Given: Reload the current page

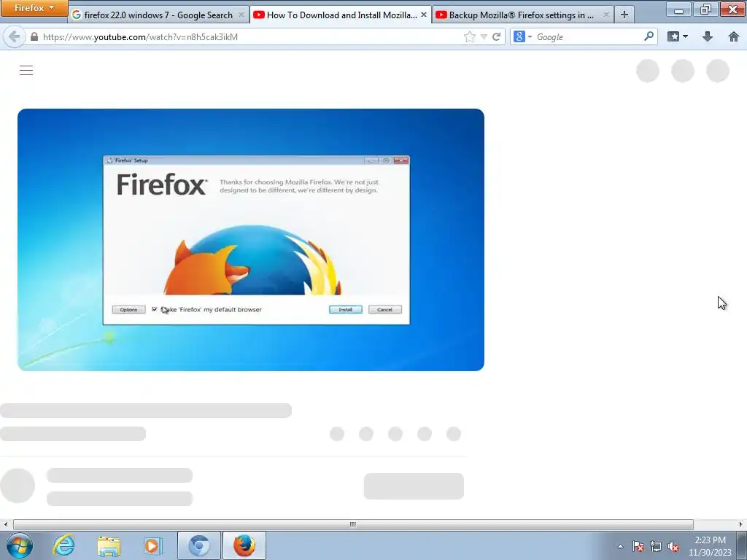Looking at the screenshot, I should (496, 36).
